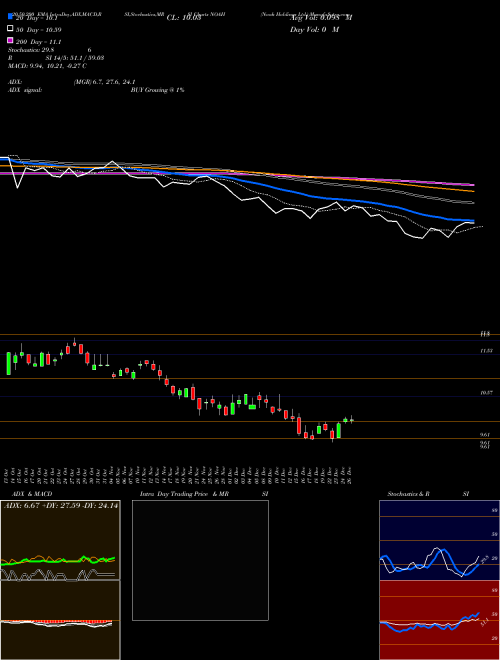Click the '(MGR) 6.7, 27.6, 24.1' ADX values
500x660 pixels.
[104, 82]
